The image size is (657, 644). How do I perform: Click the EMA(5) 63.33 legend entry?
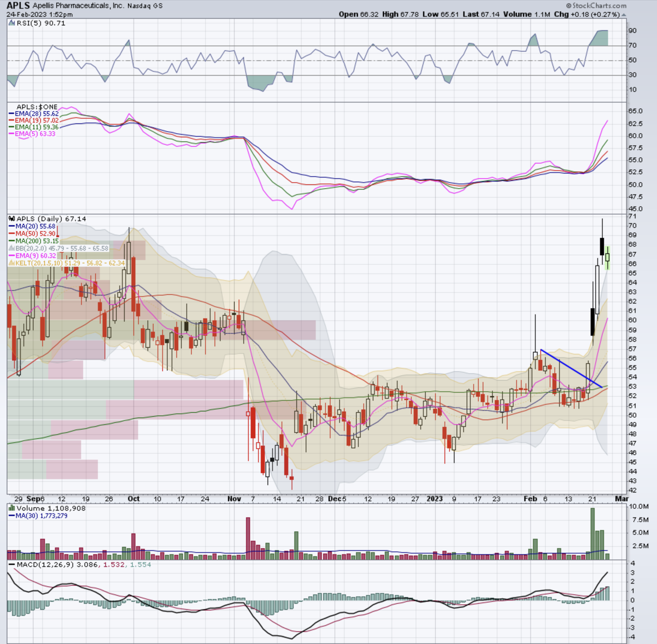(35, 134)
